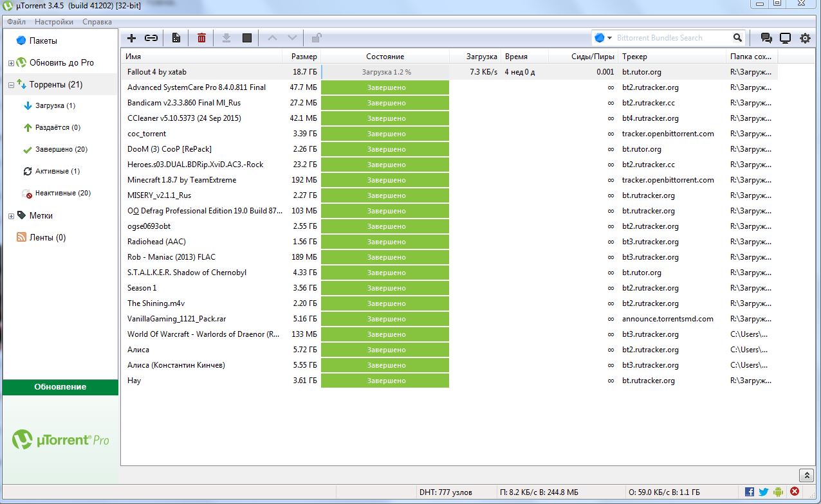Click the Fallout 4 download progress bar
The image size is (821, 504).
tap(385, 72)
